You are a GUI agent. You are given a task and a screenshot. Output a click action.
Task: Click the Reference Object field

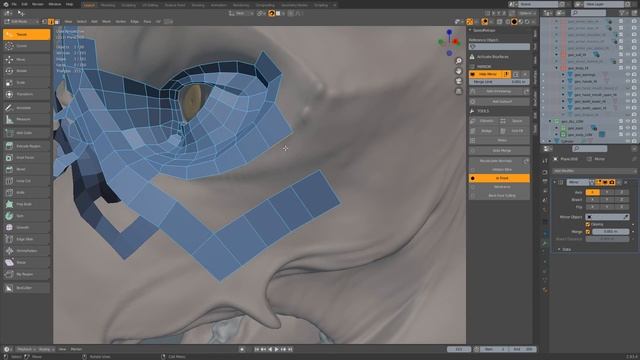pyautogui.click(x=499, y=47)
